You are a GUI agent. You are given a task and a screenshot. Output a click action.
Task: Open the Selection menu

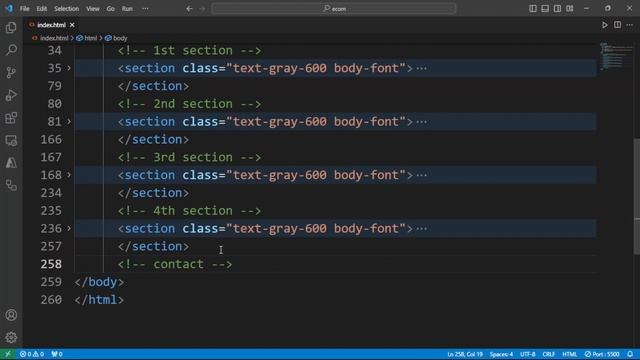(67, 8)
